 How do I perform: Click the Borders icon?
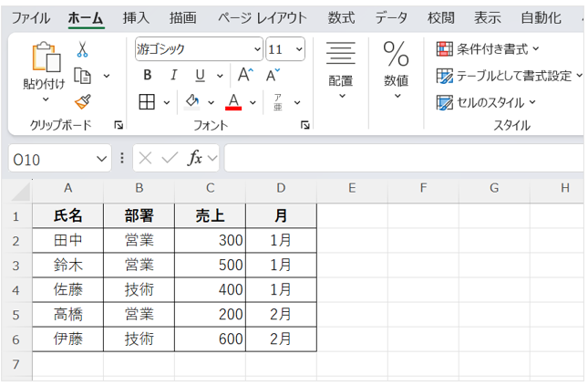click(147, 101)
